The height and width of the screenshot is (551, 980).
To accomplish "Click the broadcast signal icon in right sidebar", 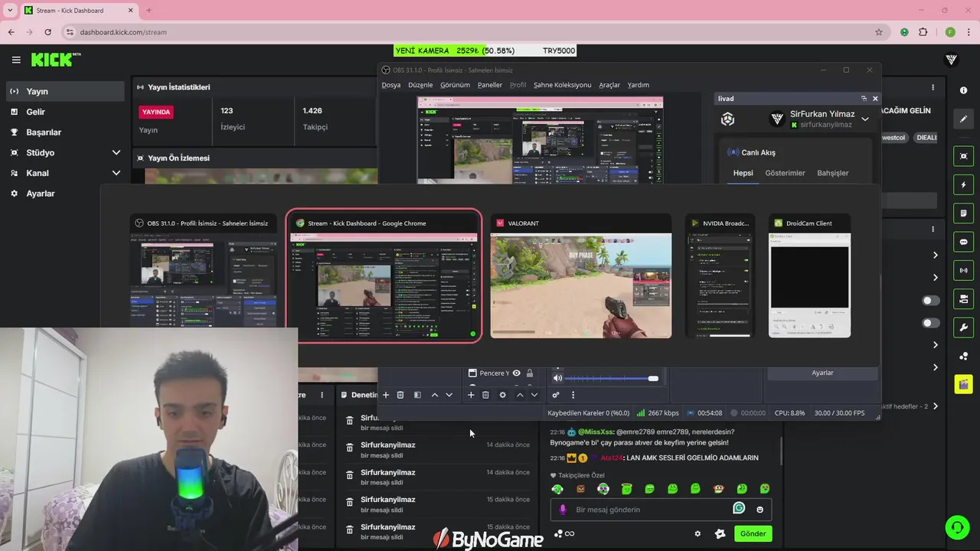I will (963, 270).
